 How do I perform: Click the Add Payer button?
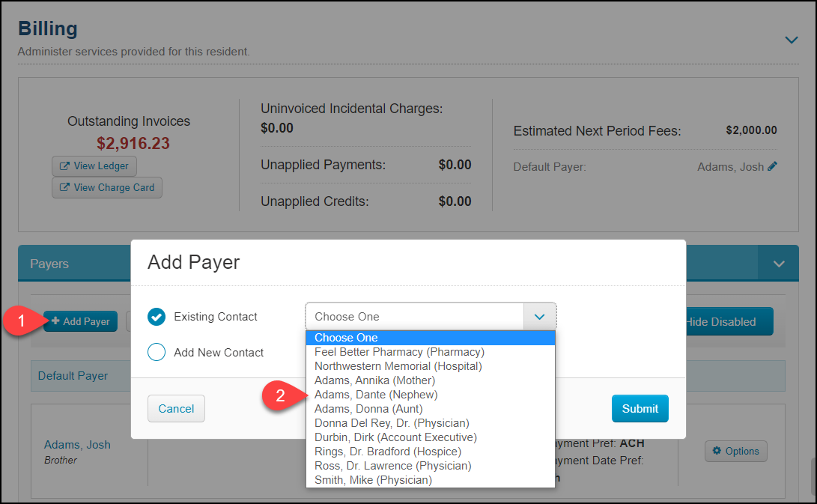[80, 321]
